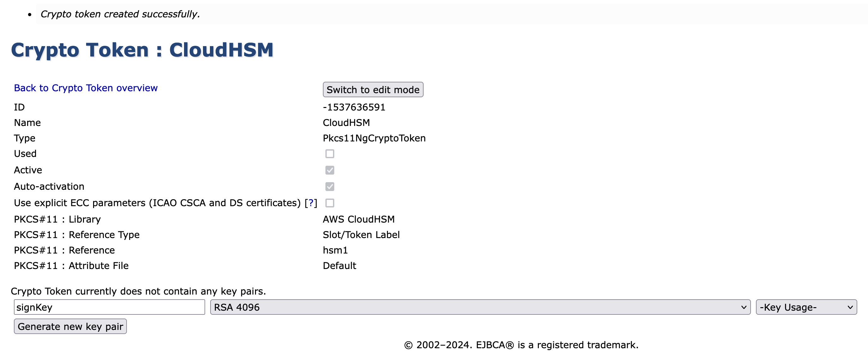Toggle the Used checkbox
The width and height of the screenshot is (868, 358).
click(330, 154)
